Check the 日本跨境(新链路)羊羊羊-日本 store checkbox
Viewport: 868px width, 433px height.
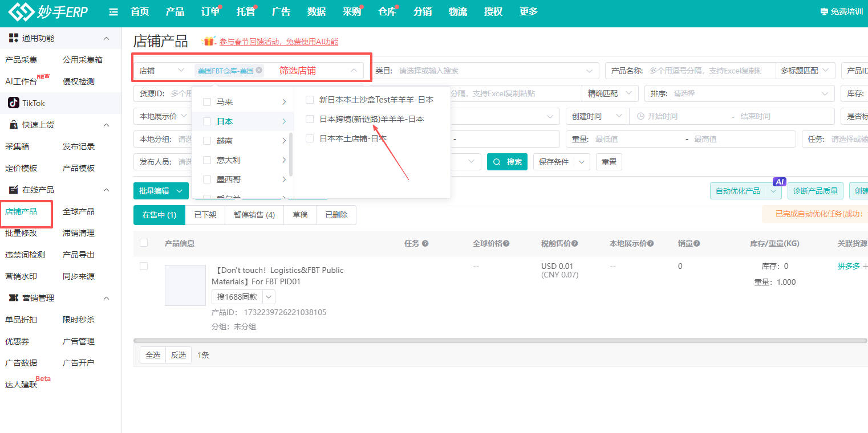[310, 119]
